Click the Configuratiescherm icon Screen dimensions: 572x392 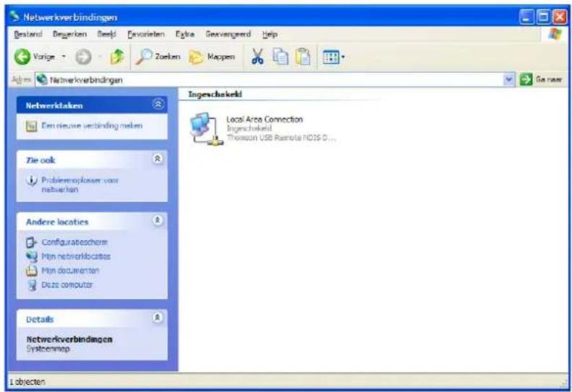point(31,243)
